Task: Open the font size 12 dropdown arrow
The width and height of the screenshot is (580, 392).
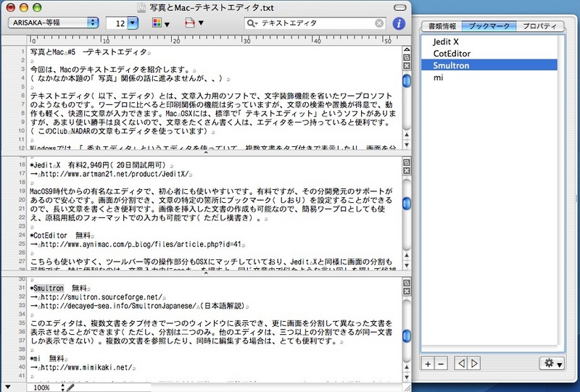Action: click(133, 23)
